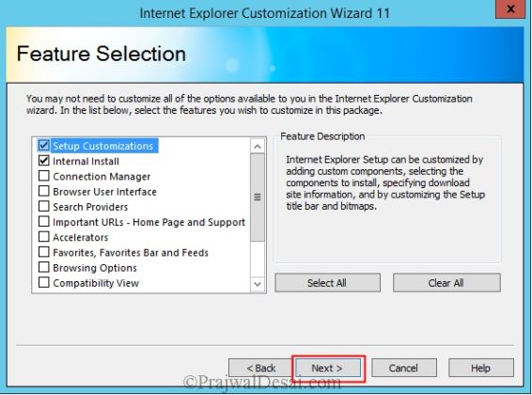Enable the Connection Manager checkbox
The height and width of the screenshot is (395, 532).
point(44,176)
